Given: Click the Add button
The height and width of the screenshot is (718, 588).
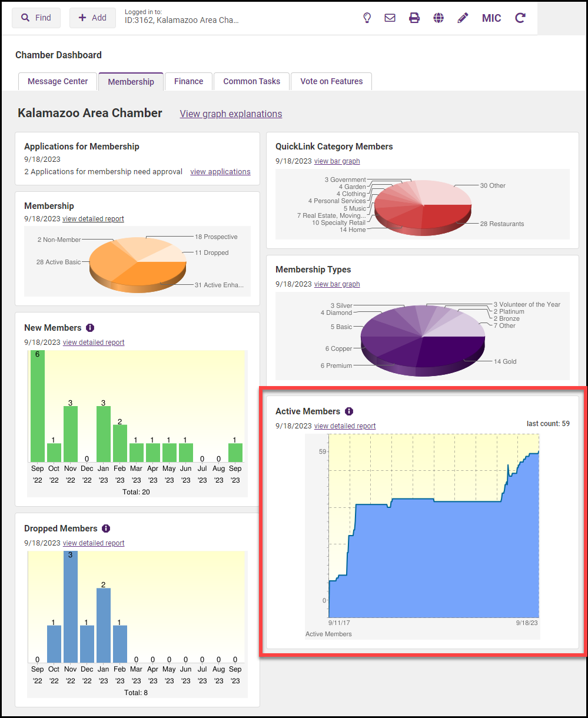Looking at the screenshot, I should (x=92, y=18).
